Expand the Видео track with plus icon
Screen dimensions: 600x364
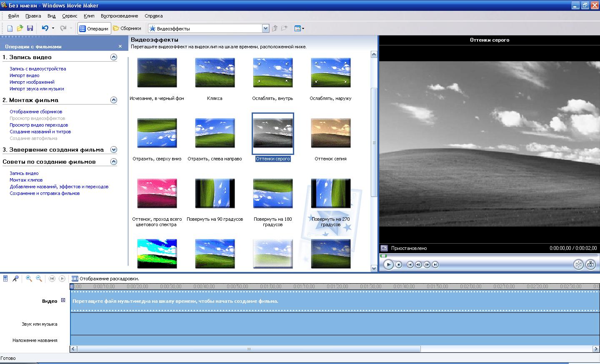coord(63,300)
